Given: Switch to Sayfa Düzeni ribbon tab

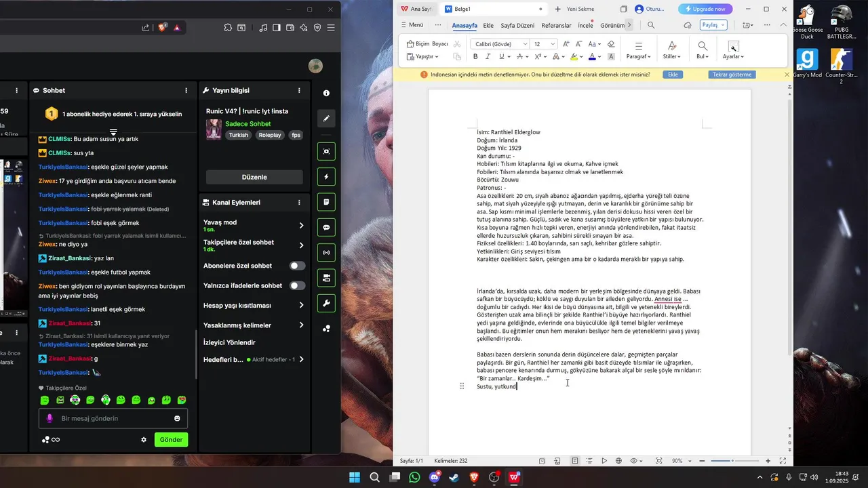Looking at the screenshot, I should point(517,25).
